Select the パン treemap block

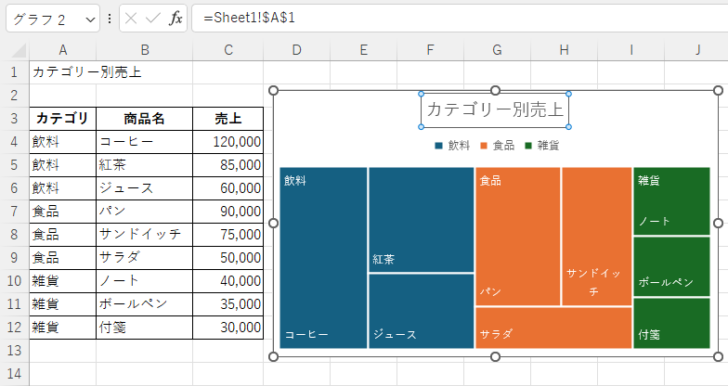pos(518,236)
